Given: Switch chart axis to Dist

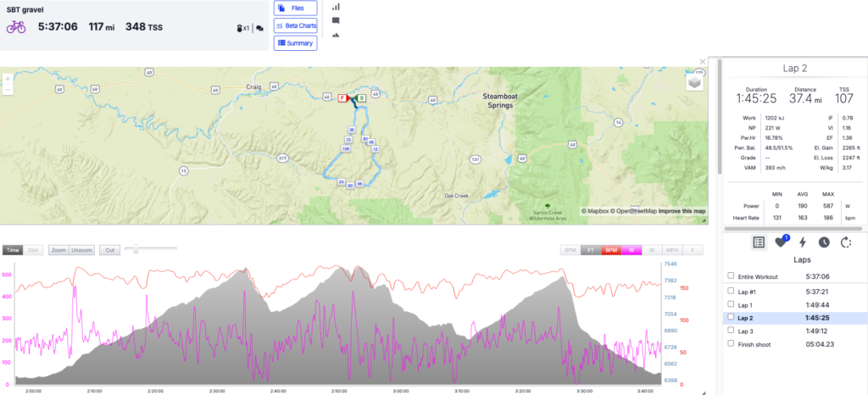Looking at the screenshot, I should [x=34, y=250].
